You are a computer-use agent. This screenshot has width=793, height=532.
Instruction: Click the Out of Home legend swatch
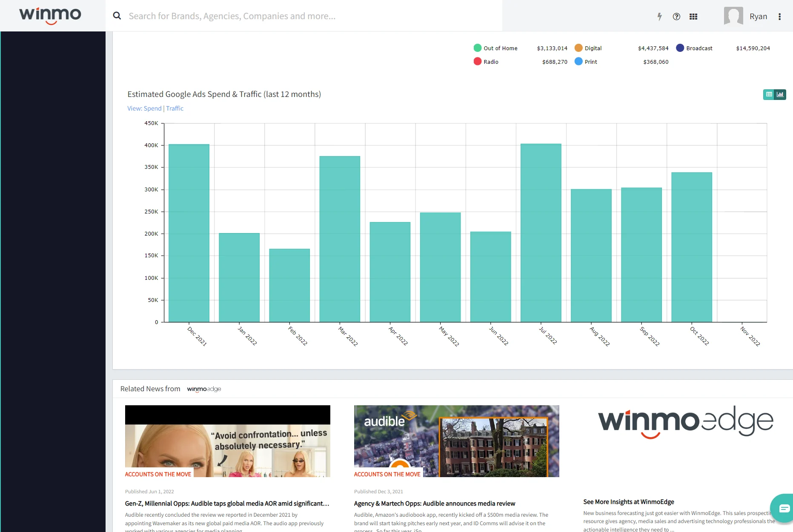[477, 48]
